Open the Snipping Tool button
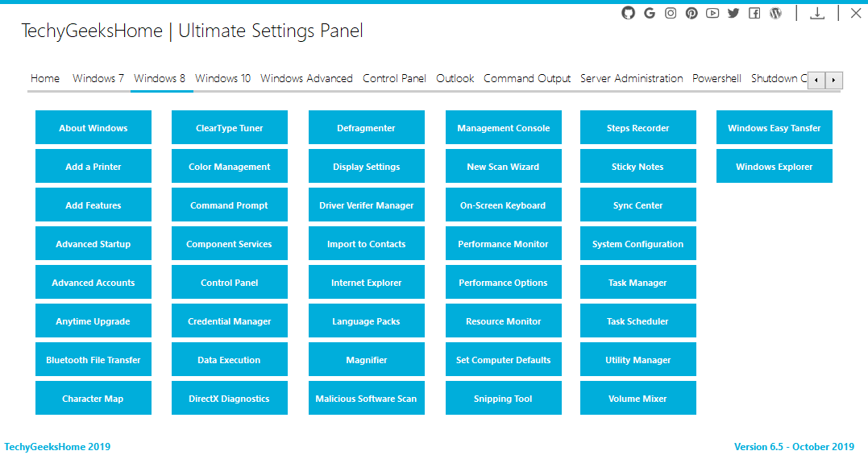The height and width of the screenshot is (455, 868). pyautogui.click(x=503, y=399)
